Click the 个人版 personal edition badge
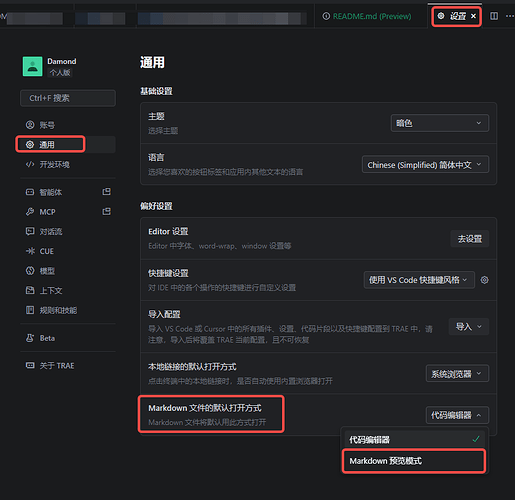The width and height of the screenshot is (515, 500). (60, 72)
